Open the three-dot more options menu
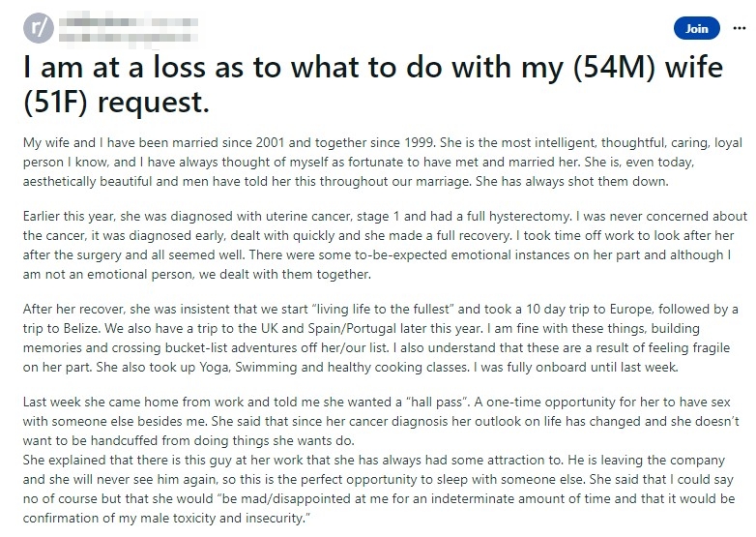The height and width of the screenshot is (537, 756). [x=740, y=28]
